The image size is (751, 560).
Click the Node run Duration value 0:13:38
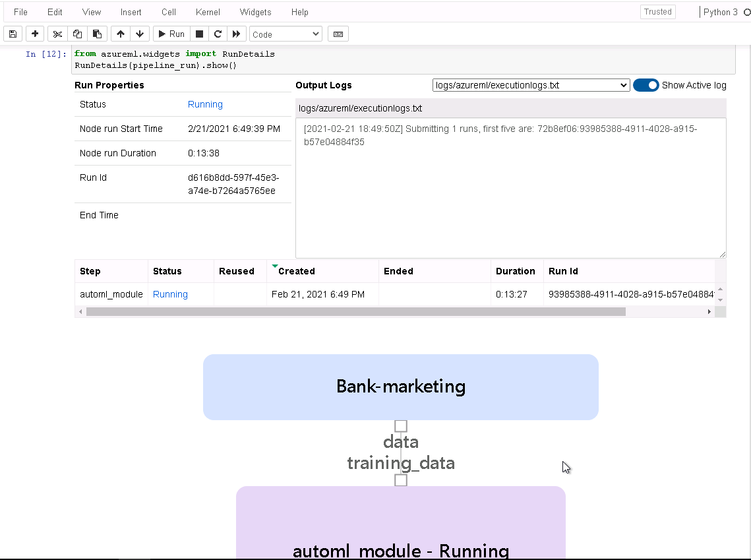(204, 153)
